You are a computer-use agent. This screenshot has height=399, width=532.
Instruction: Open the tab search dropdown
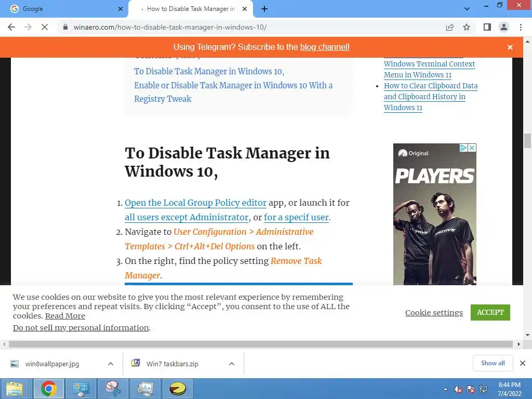[467, 9]
